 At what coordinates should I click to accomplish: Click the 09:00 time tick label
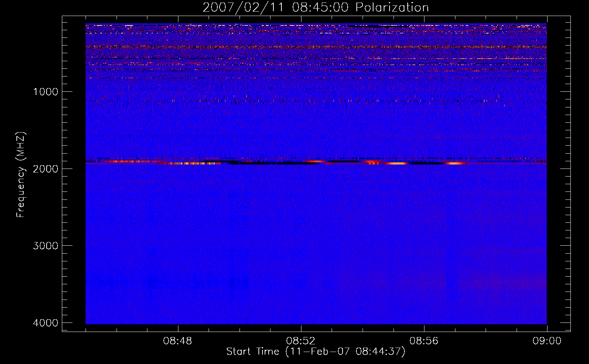[x=547, y=341]
